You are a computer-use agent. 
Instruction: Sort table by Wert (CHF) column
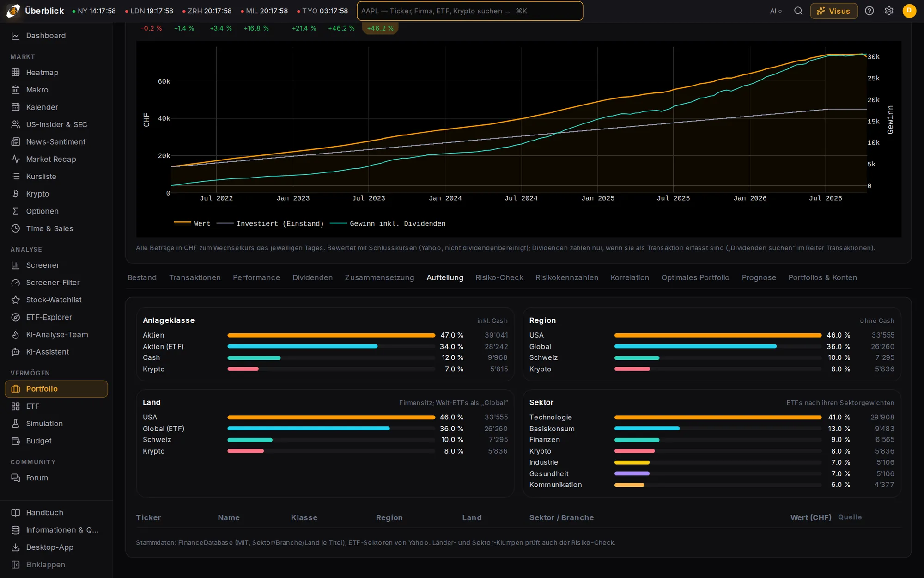click(810, 517)
